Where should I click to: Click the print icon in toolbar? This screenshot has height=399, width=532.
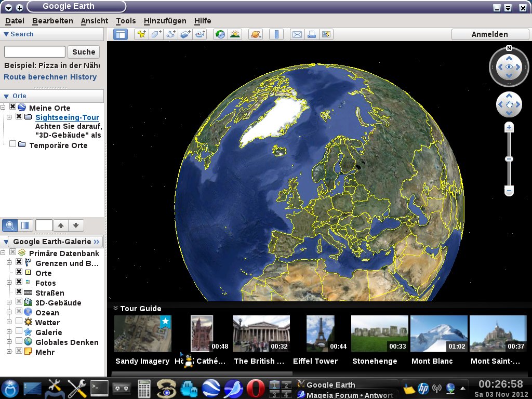[x=311, y=34]
